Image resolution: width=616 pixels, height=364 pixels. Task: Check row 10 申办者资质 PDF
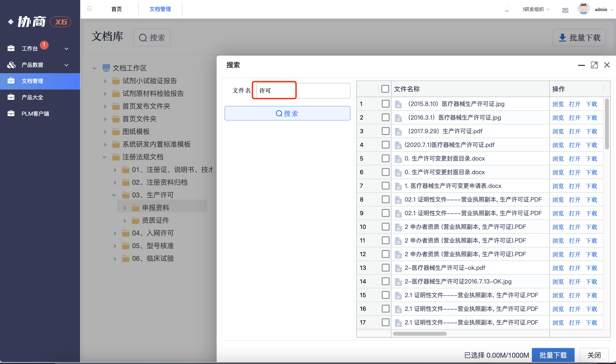pos(385,227)
